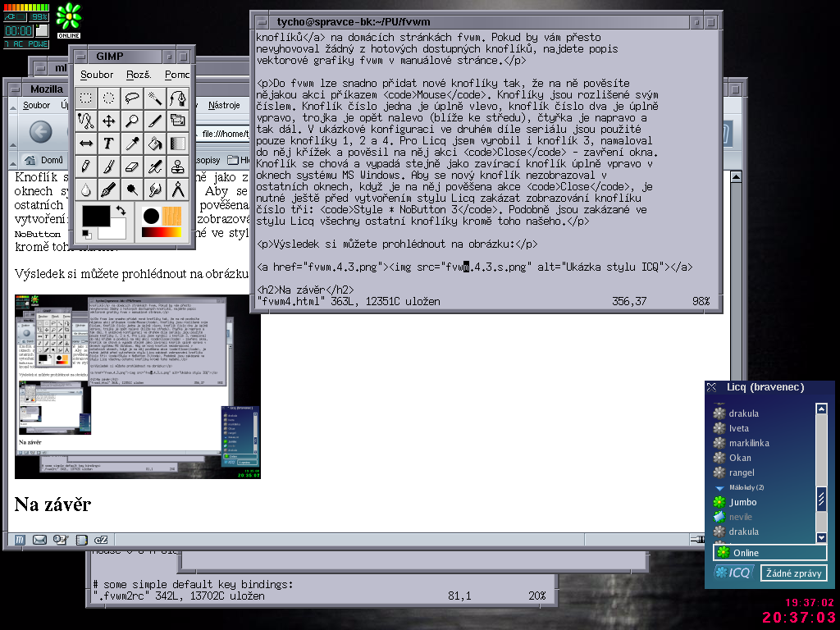
Task: Launch Composer from Mozilla's status bar
Action: tap(61, 540)
